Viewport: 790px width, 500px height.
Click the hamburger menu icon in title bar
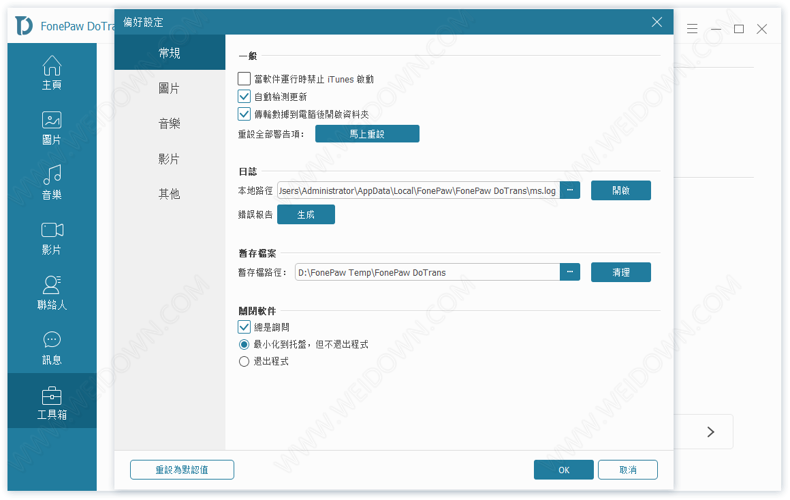692,29
